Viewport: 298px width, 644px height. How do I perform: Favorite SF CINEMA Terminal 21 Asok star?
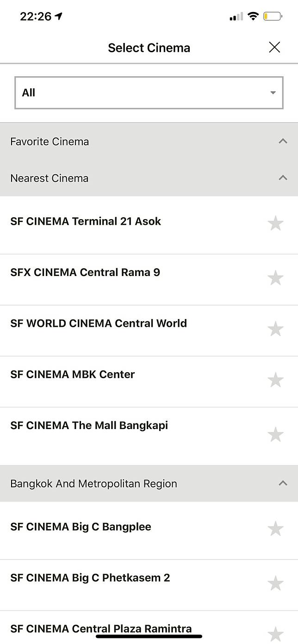tap(275, 223)
